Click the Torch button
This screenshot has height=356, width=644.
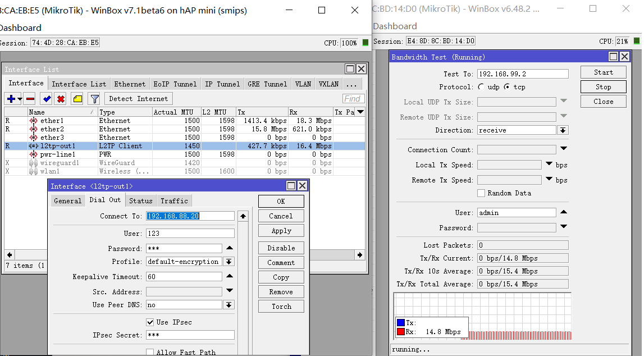coord(281,307)
